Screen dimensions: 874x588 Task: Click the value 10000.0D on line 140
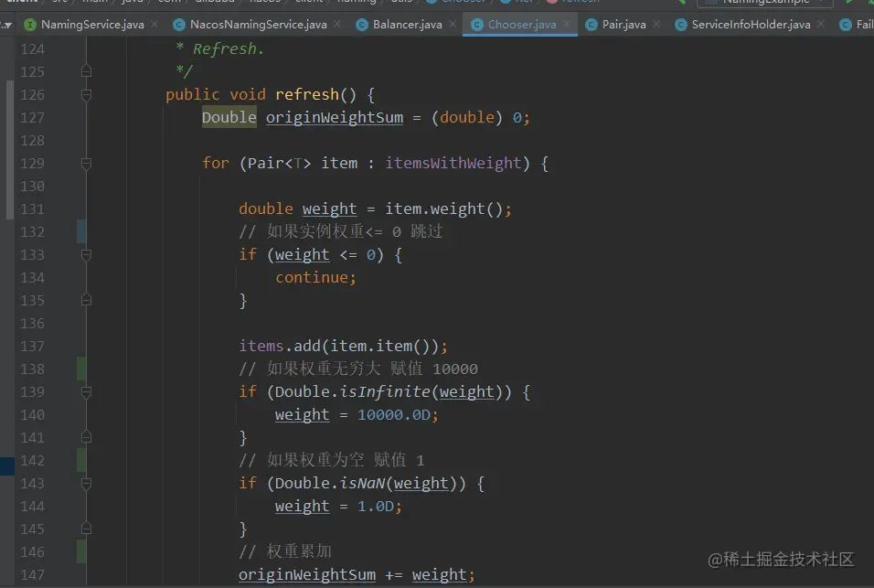pos(394,414)
